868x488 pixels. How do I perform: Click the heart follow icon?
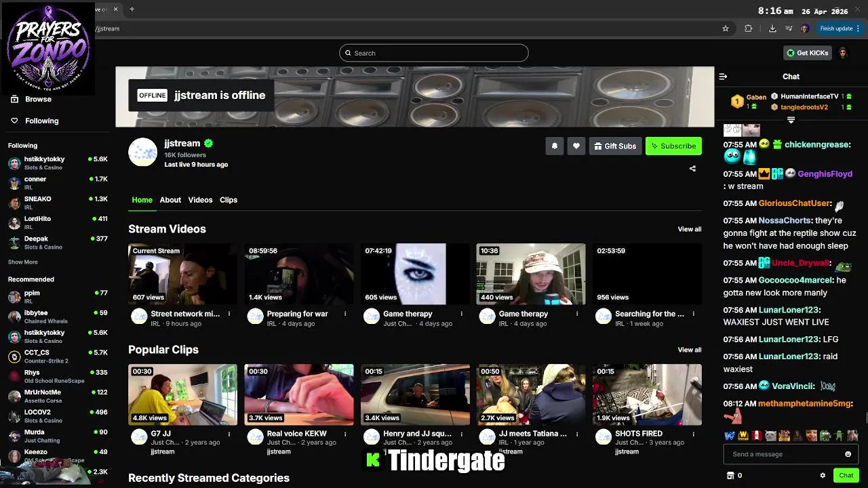tap(576, 146)
